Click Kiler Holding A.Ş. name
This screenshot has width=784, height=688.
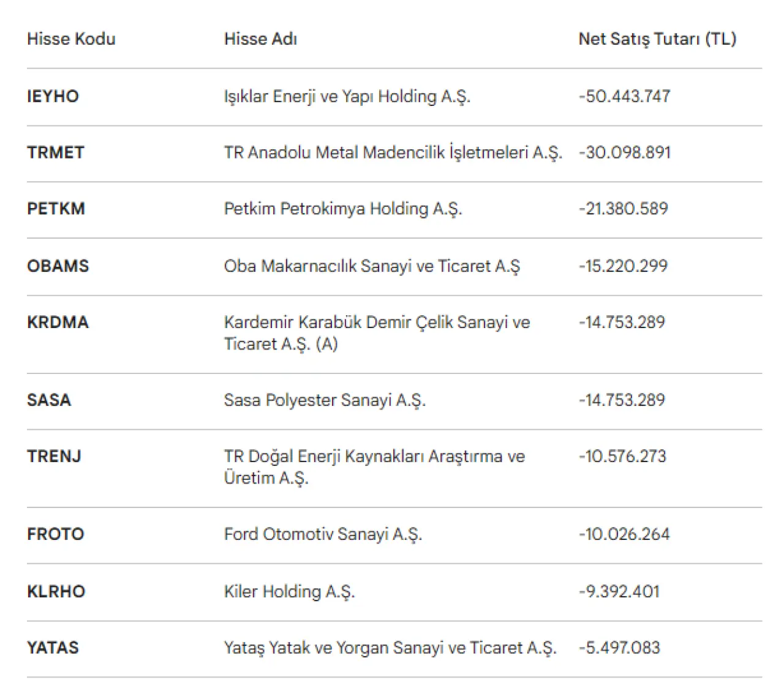click(289, 592)
